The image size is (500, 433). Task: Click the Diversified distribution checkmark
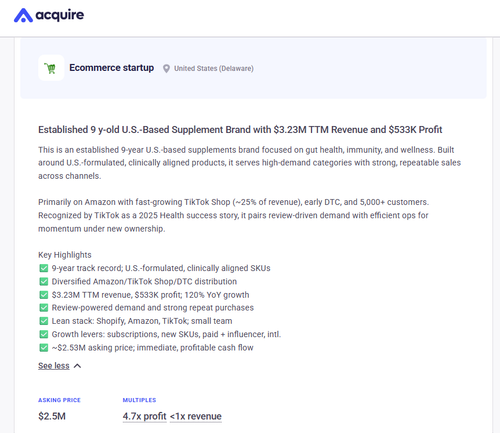[44, 281]
